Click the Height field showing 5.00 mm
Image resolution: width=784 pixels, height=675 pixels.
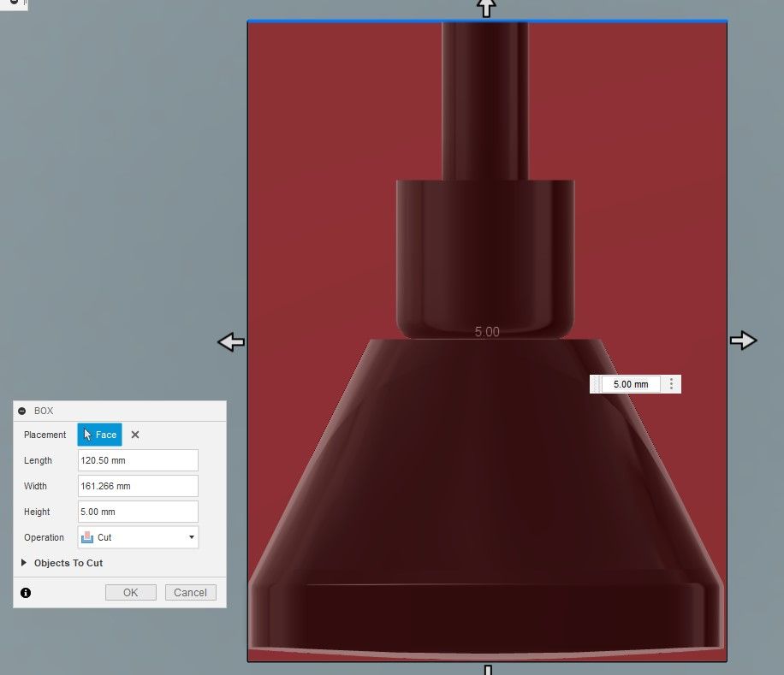pos(138,512)
